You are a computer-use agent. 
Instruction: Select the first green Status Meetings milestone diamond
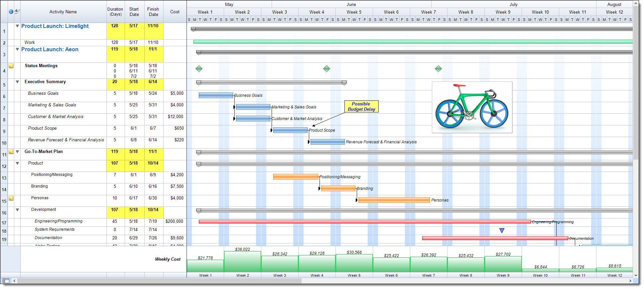199,69
